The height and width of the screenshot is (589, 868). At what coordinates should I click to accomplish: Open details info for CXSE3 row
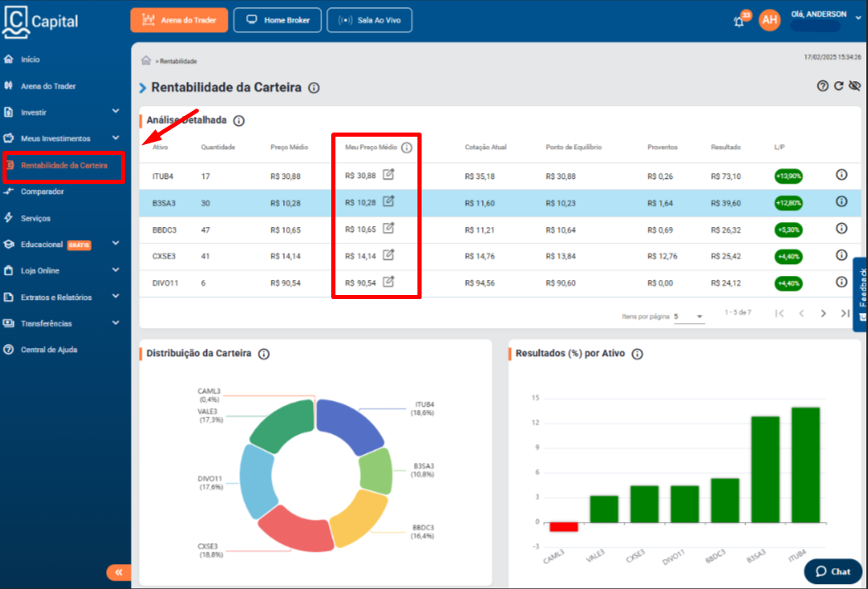pos(841,255)
